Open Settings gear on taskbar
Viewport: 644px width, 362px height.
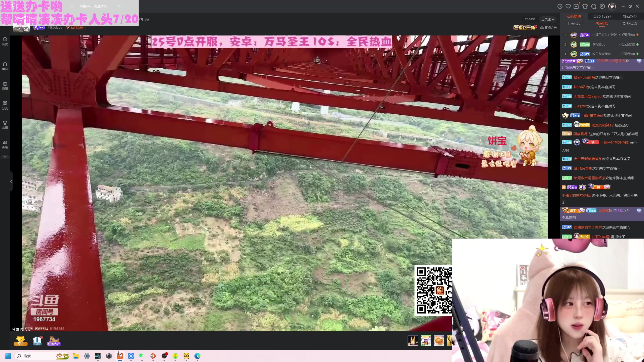pyautogui.click(x=87, y=356)
